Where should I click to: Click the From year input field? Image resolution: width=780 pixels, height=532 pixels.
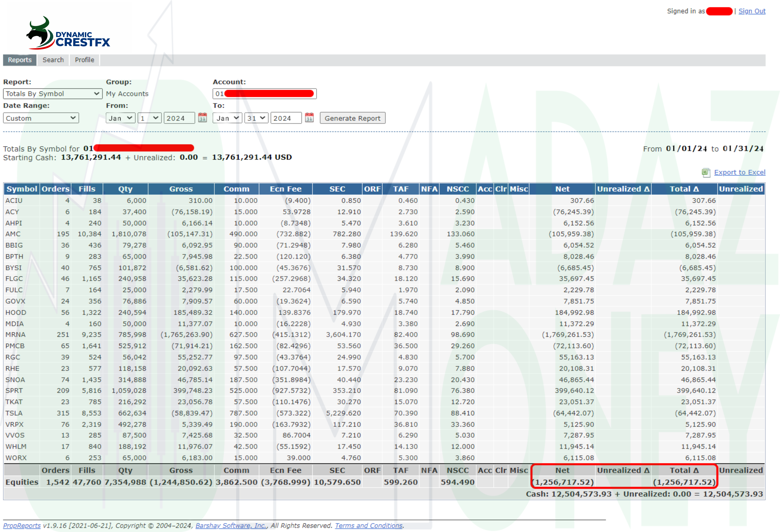[x=179, y=118]
